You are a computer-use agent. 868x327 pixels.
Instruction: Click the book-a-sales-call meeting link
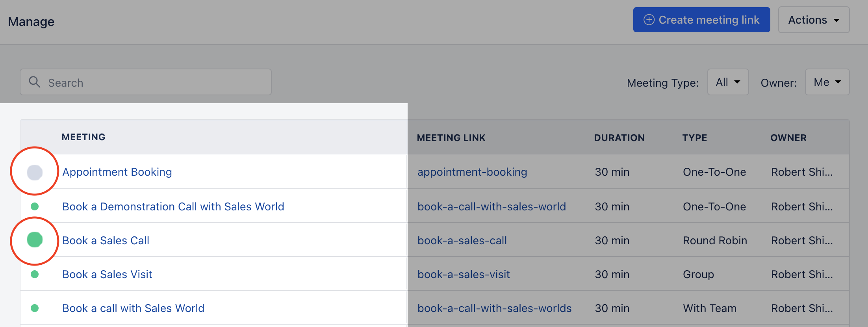tap(462, 240)
